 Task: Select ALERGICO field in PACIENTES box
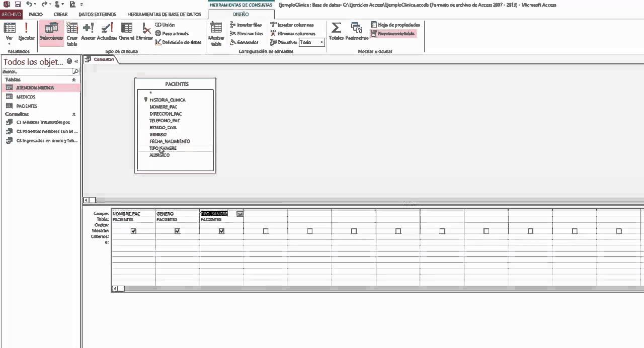click(x=159, y=155)
